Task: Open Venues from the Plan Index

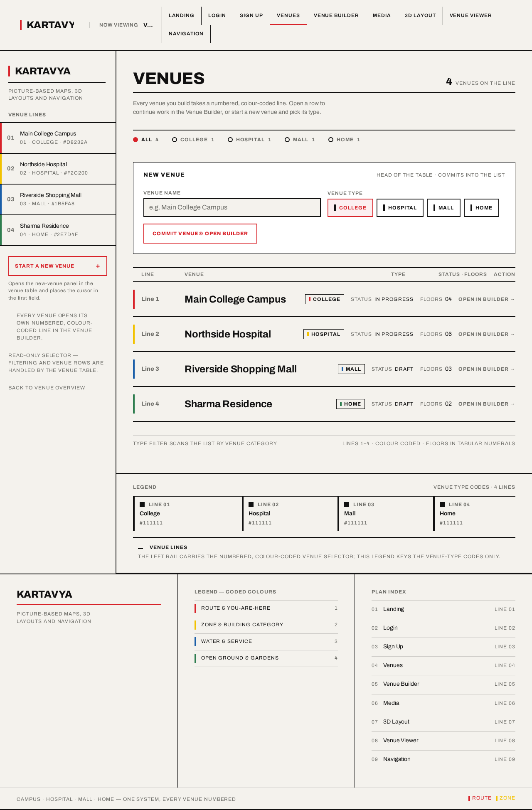Action: [443, 665]
